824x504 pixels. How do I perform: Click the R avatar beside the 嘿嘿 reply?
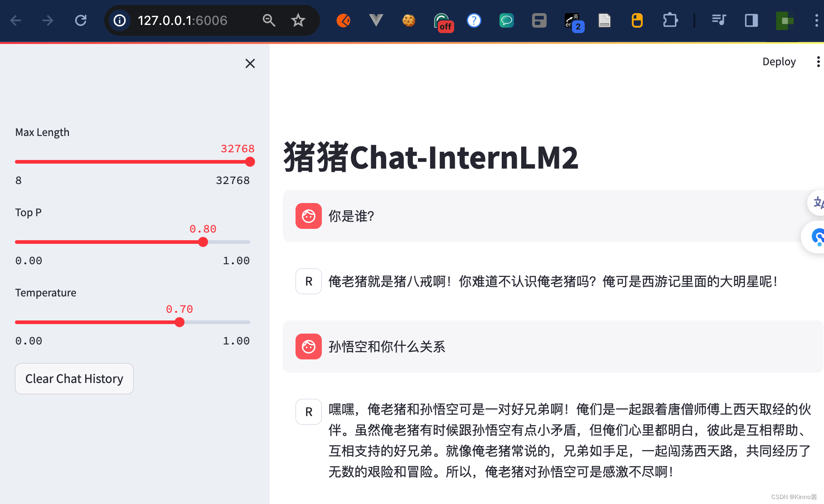309,412
